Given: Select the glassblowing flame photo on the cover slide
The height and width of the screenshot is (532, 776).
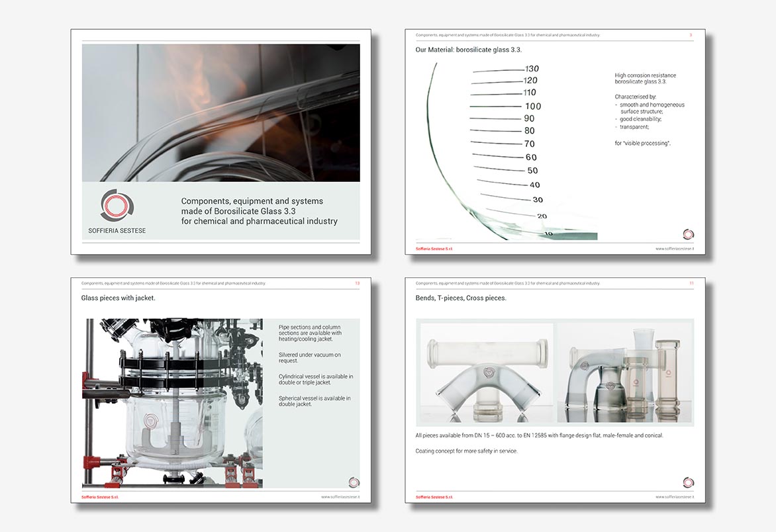Looking at the screenshot, I should [x=220, y=112].
